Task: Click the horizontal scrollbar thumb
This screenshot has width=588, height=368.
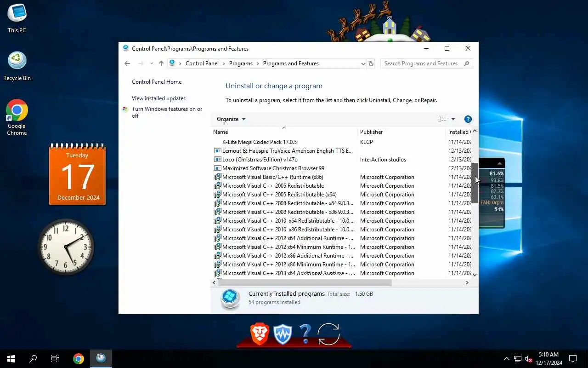Action: tap(305, 283)
